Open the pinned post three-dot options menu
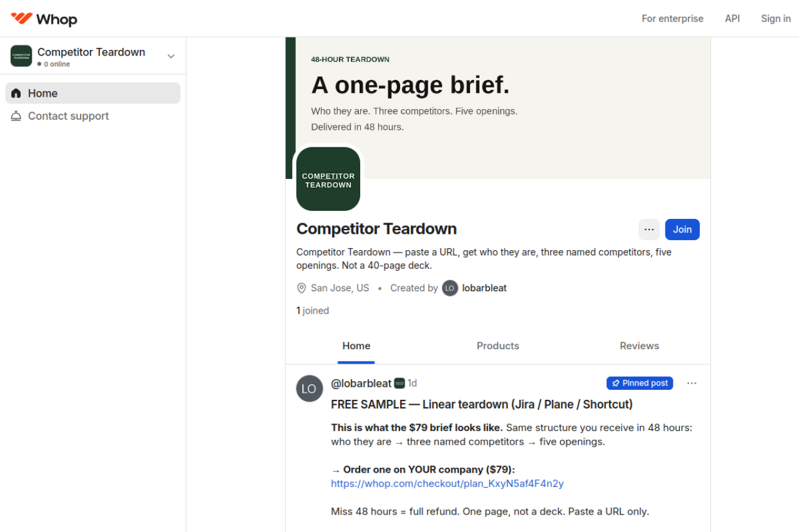This screenshot has width=799, height=532. (x=692, y=383)
